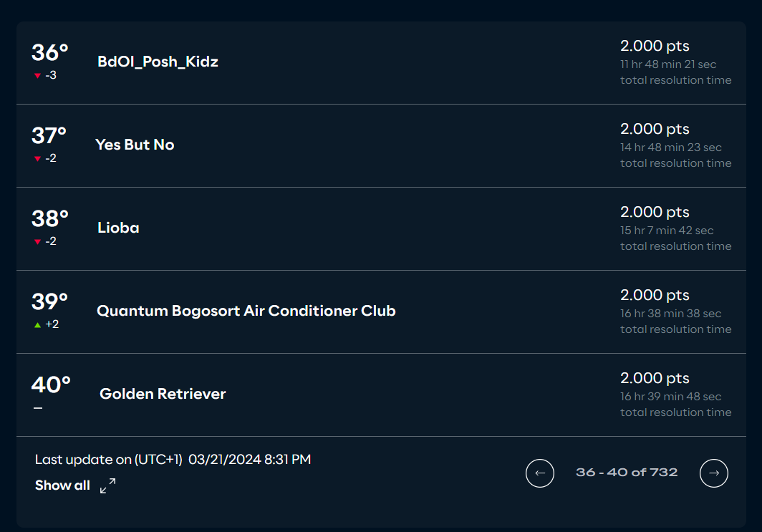Expand the full list with Show all

62,485
